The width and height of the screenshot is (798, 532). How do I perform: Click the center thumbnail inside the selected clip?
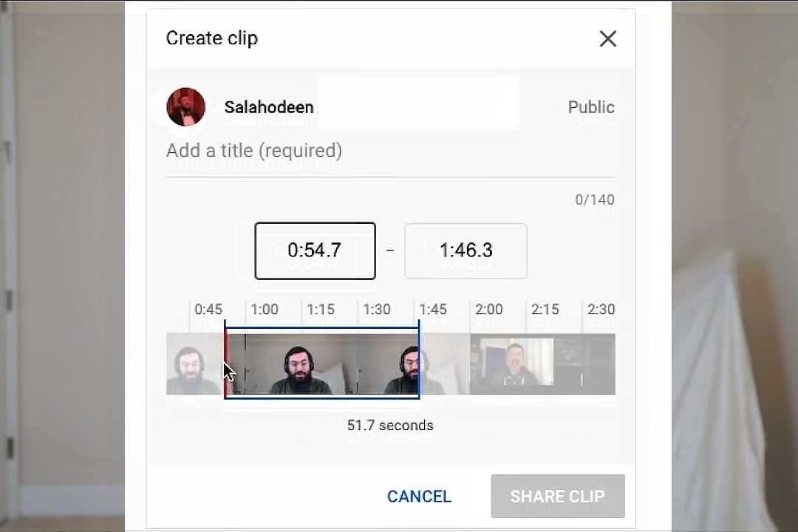[x=300, y=364]
